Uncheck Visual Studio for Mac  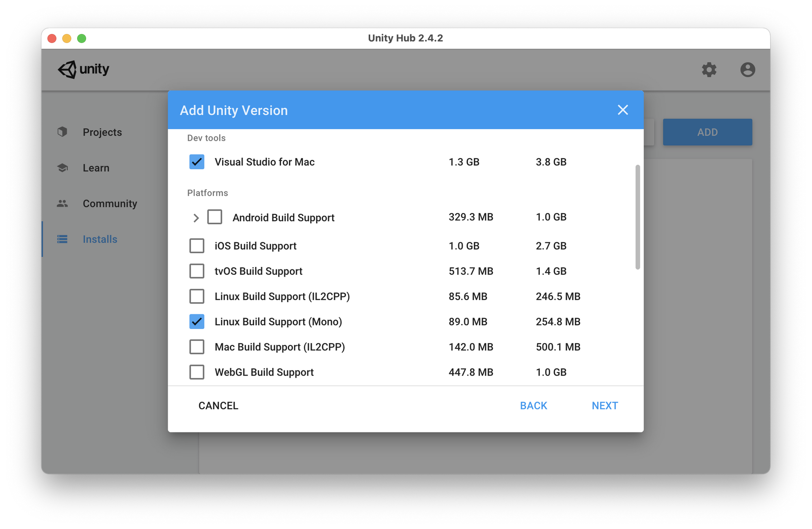[197, 162]
